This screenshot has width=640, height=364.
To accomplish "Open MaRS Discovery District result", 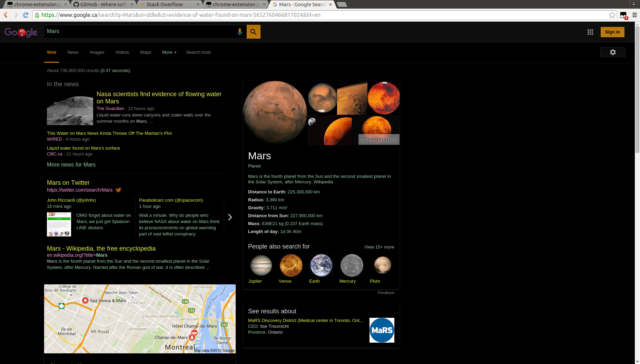I will [306, 321].
